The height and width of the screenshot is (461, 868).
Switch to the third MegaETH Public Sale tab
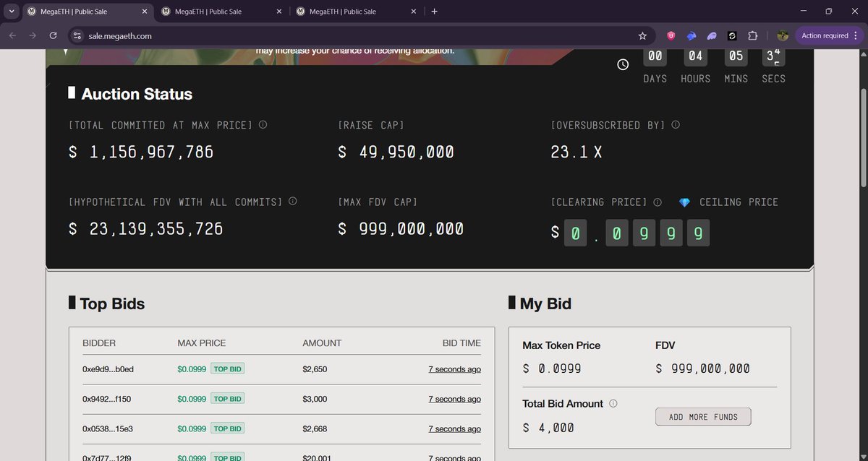click(356, 12)
